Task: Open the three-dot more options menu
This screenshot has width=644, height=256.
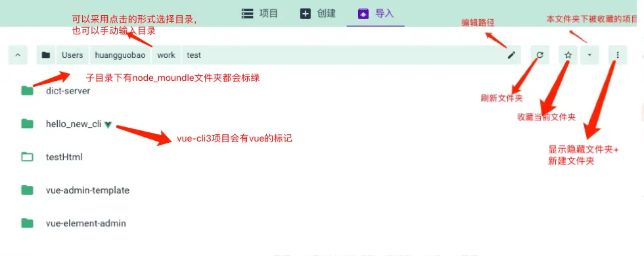Action: coord(618,55)
